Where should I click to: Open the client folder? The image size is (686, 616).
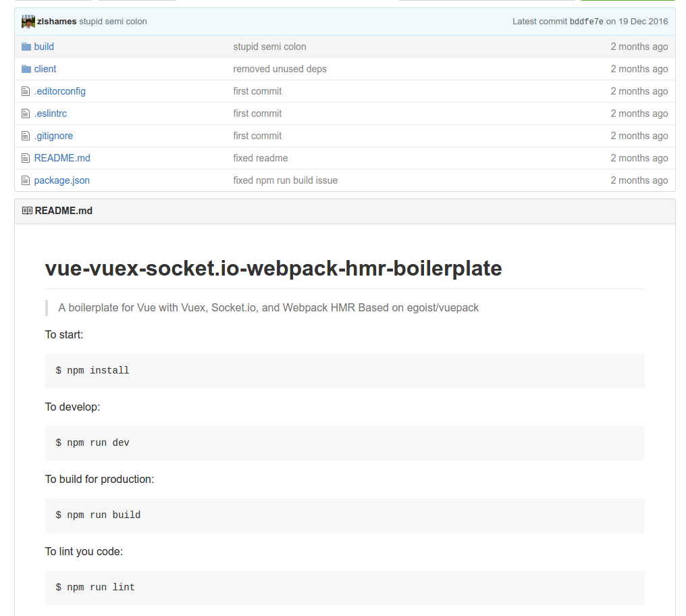pos(45,69)
